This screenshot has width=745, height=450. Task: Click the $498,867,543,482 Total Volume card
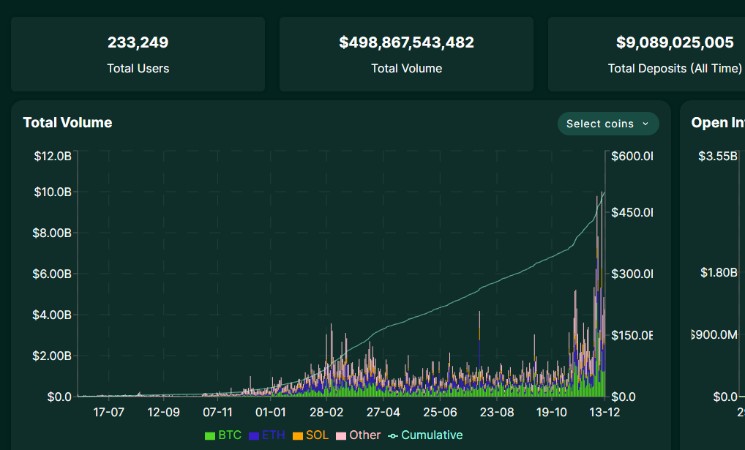point(406,54)
